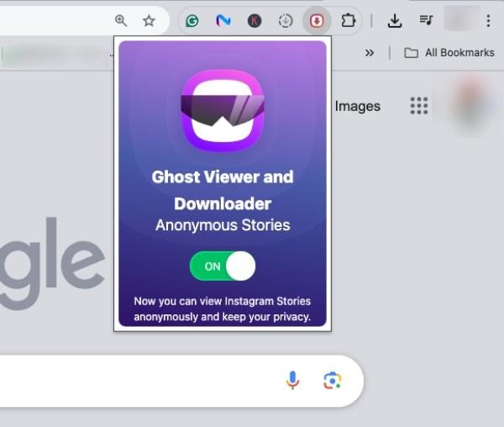The image size is (504, 427).
Task: Click the Ghost Viewer sunglasses logo
Action: 223,110
